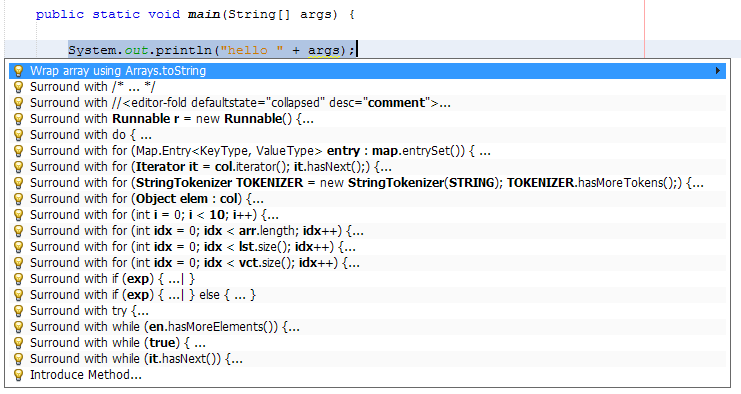741x394 pixels.
Task: Pick Surround with for Iterator it loop
Action: point(367,167)
